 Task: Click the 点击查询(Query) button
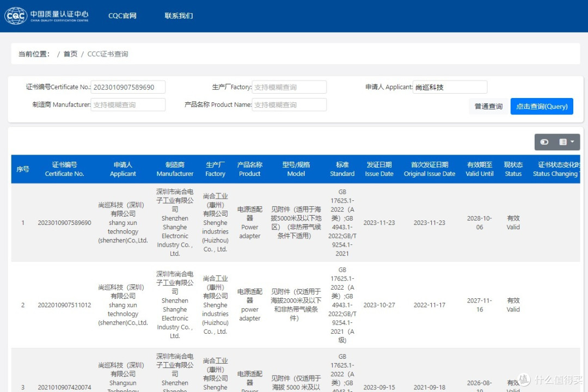[x=542, y=107]
